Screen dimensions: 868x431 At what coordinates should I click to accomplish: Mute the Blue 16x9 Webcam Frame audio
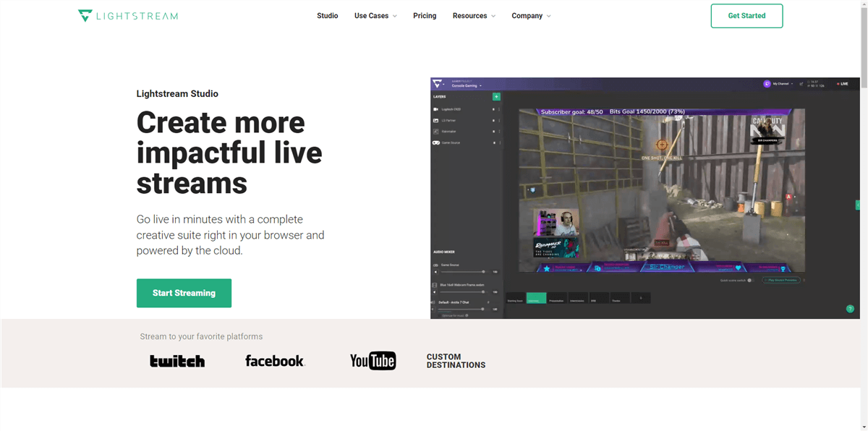(x=435, y=291)
